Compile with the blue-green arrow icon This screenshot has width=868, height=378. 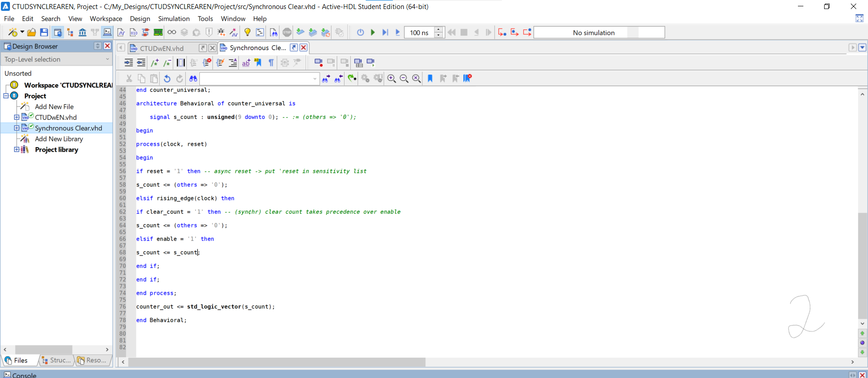(x=300, y=33)
